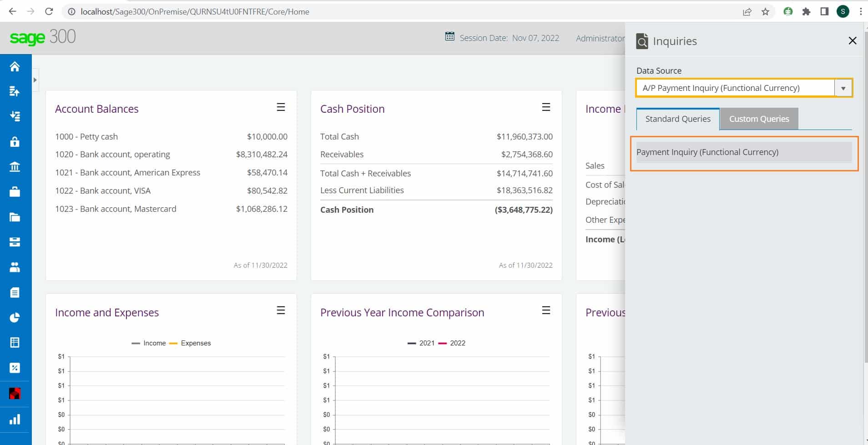Toggle Expenses legend in Income and Expenses
The image size is (868, 445).
point(190,343)
